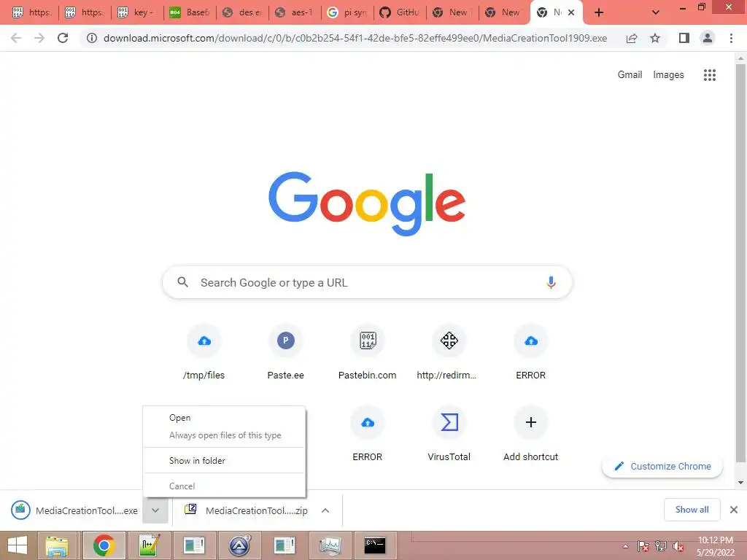Click the site information icon in the address bar
747x560 pixels.
pyautogui.click(x=91, y=38)
